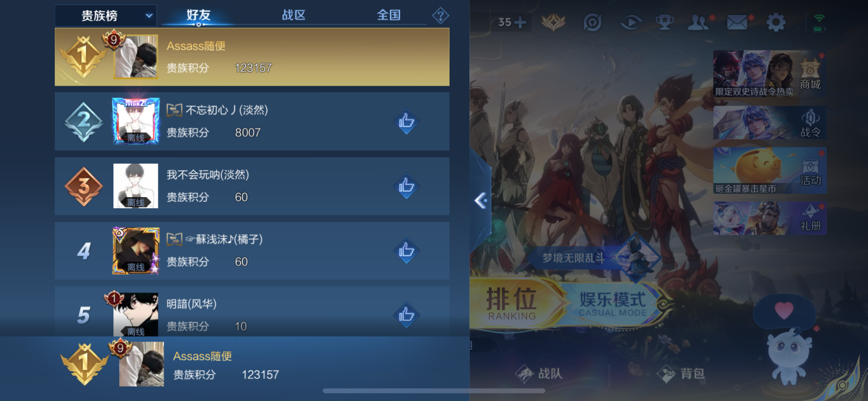
Task: Switch to the 战区 tab
Action: (294, 15)
